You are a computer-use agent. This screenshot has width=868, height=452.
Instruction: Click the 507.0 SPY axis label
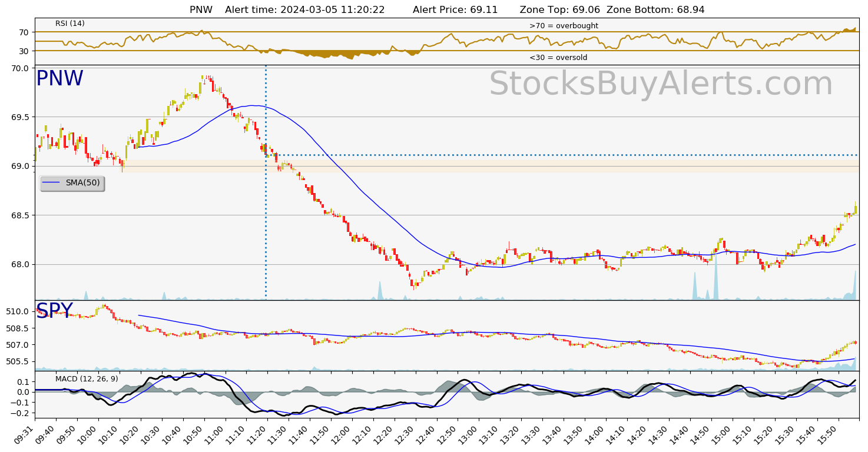18,345
